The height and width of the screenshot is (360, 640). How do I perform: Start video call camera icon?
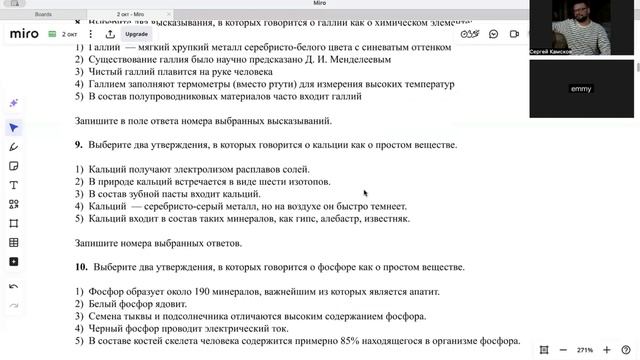[514, 34]
